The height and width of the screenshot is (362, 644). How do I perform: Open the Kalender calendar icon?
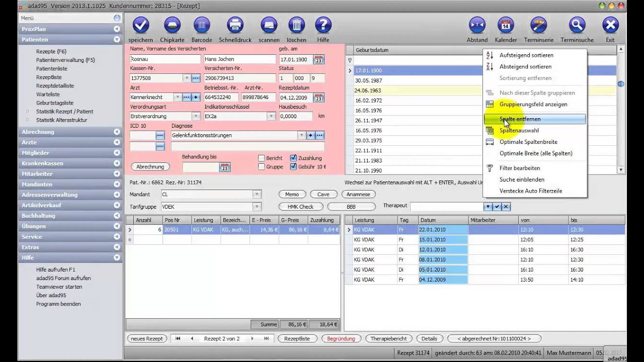pyautogui.click(x=506, y=25)
